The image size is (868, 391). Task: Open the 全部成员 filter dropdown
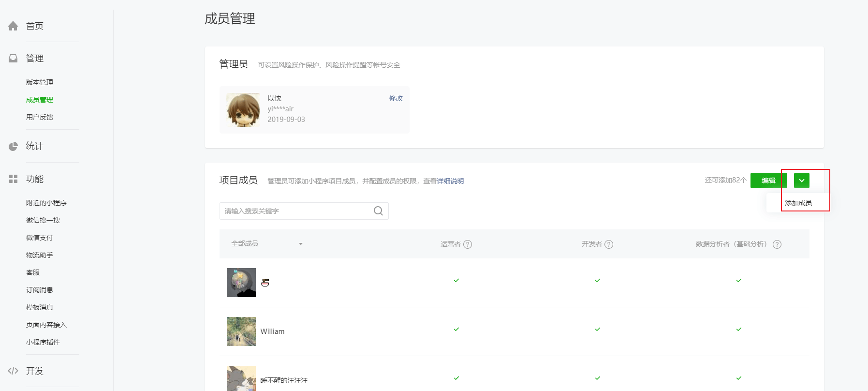pyautogui.click(x=267, y=244)
